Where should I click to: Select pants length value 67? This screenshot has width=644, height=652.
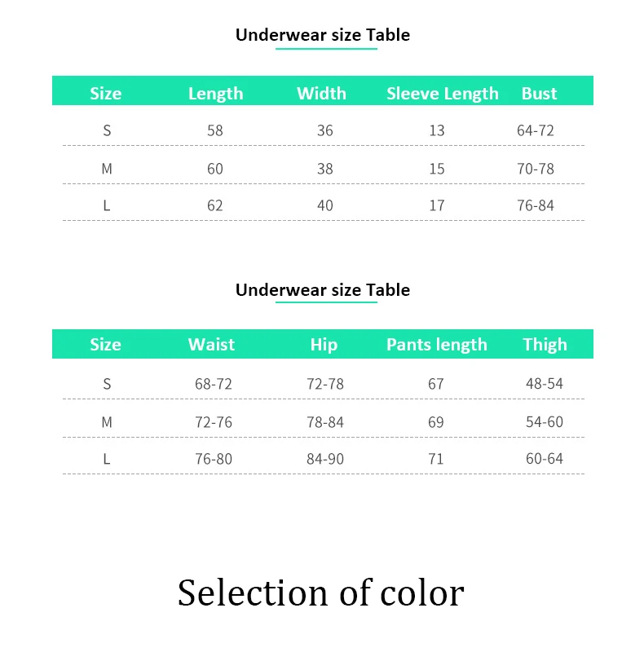pos(435,384)
